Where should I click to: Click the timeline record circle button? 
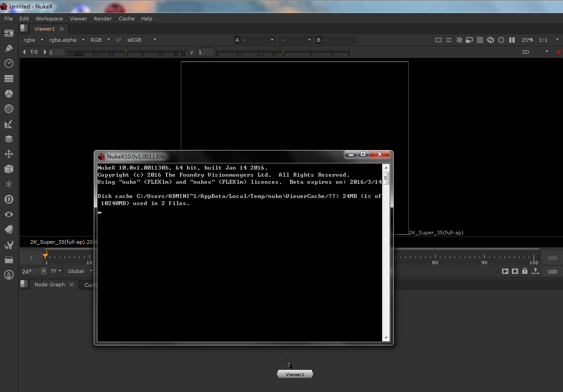[515, 271]
